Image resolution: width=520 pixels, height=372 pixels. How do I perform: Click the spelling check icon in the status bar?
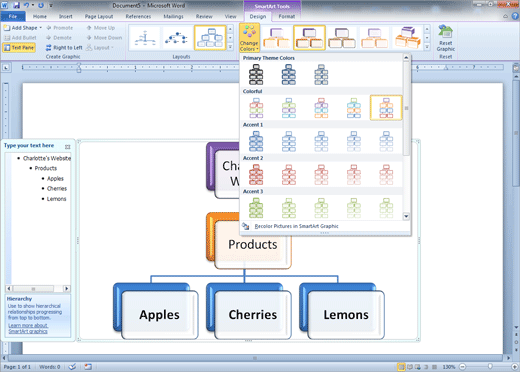[x=72, y=367]
